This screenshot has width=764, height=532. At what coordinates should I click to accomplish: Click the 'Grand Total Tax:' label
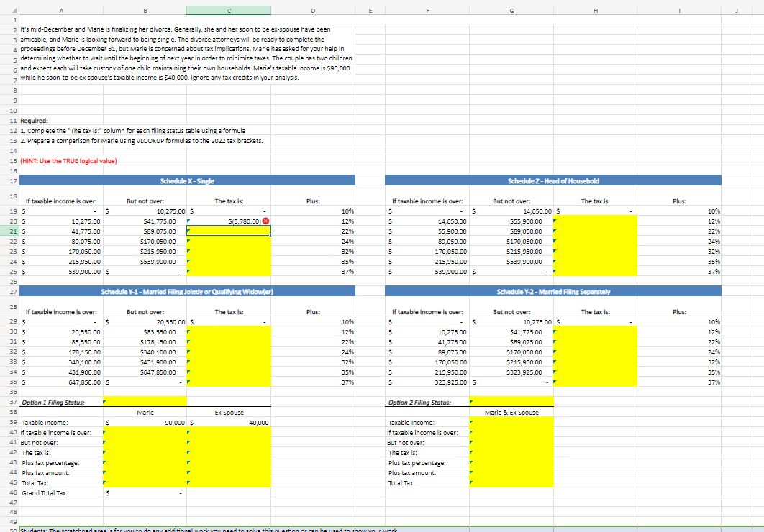click(x=45, y=493)
